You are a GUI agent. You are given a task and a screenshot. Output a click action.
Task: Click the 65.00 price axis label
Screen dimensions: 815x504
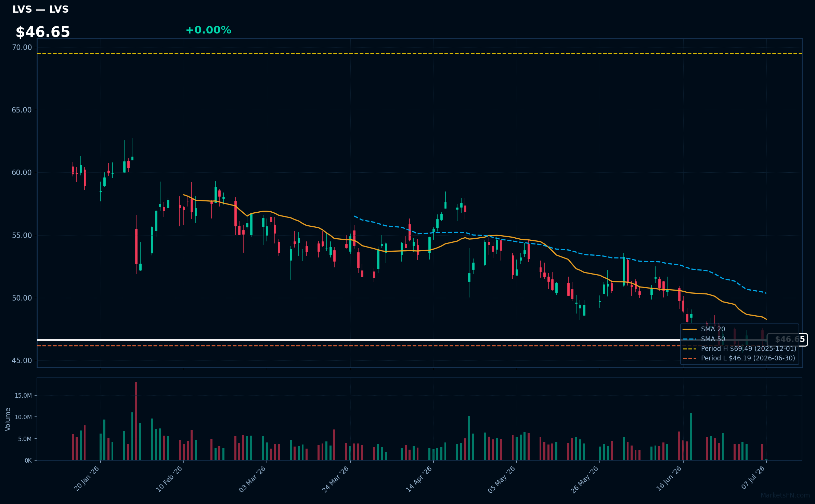(x=22, y=110)
